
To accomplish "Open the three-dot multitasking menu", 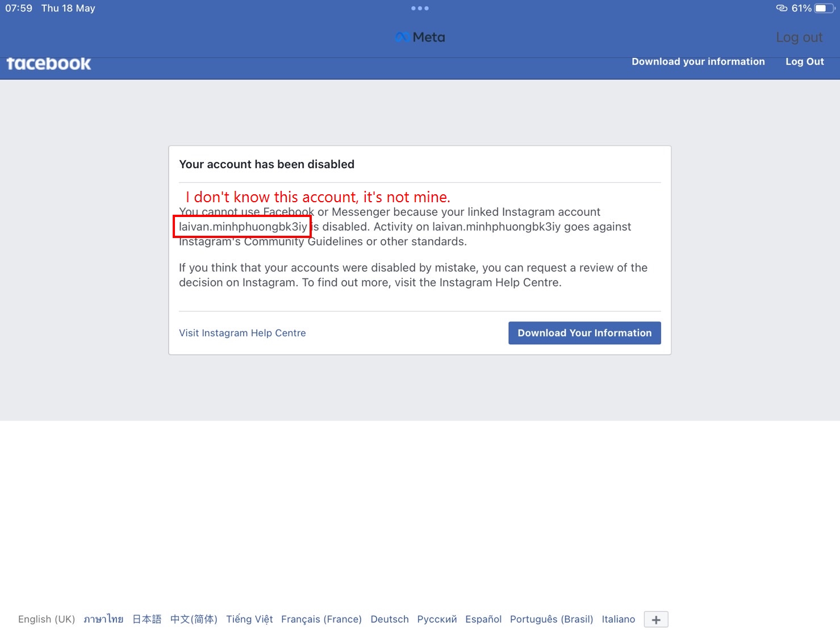I will (x=420, y=9).
